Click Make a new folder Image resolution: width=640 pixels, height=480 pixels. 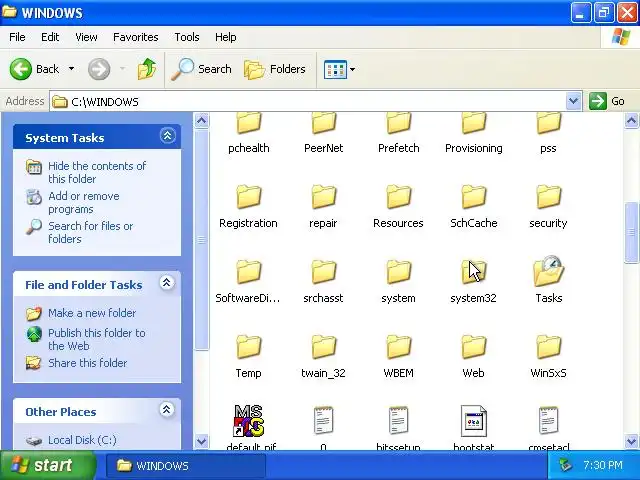click(x=92, y=313)
